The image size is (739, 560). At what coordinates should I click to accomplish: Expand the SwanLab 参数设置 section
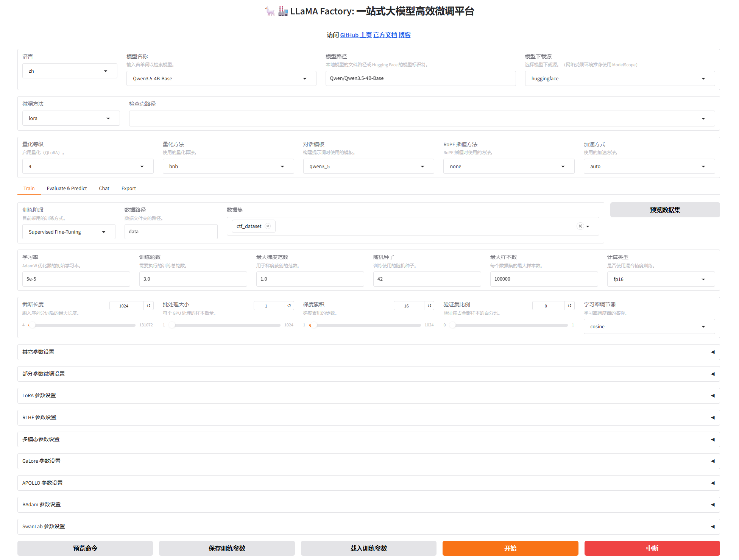point(368,526)
